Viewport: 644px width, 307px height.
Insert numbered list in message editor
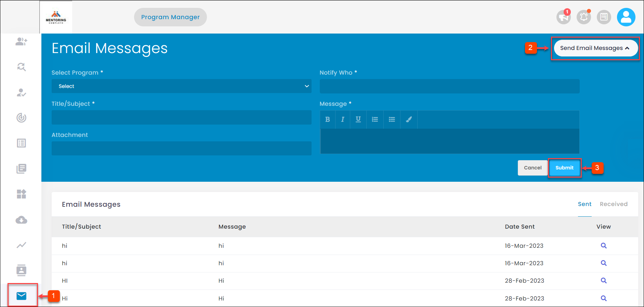tap(375, 119)
